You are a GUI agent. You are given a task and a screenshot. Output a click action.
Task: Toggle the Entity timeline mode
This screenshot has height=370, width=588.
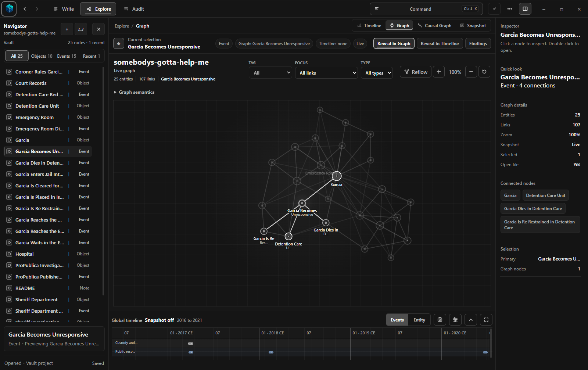pyautogui.click(x=419, y=320)
